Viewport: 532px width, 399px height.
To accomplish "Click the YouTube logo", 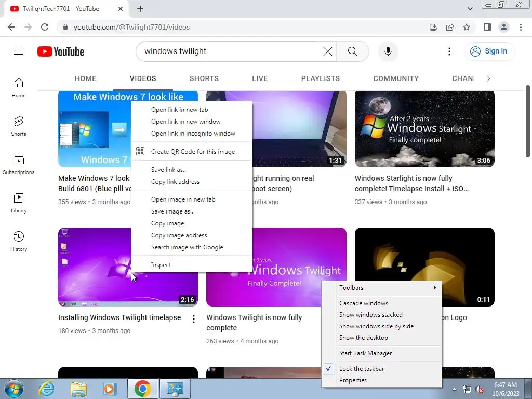I will click(61, 51).
